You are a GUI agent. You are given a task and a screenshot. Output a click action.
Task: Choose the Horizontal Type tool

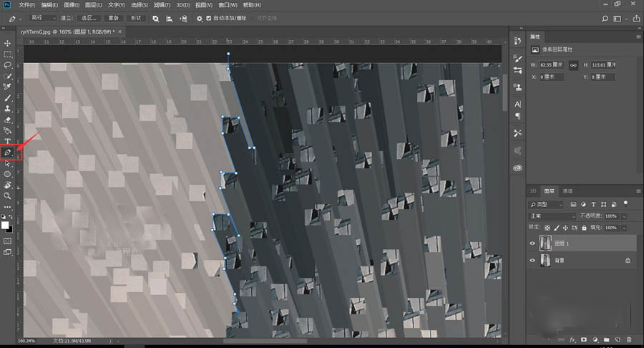8,141
